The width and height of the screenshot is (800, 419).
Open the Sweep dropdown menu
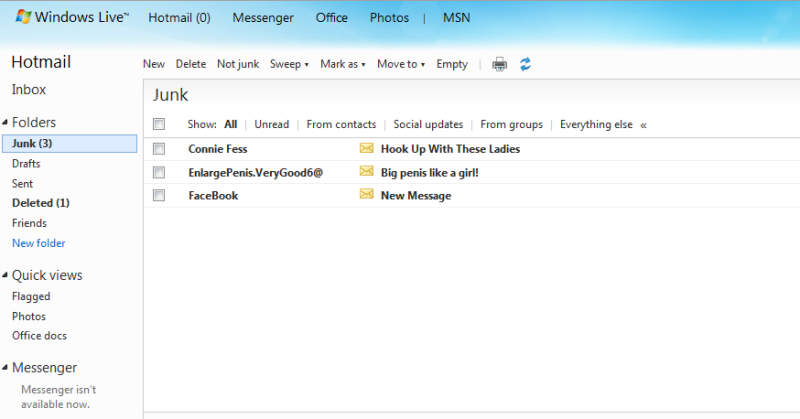click(289, 64)
